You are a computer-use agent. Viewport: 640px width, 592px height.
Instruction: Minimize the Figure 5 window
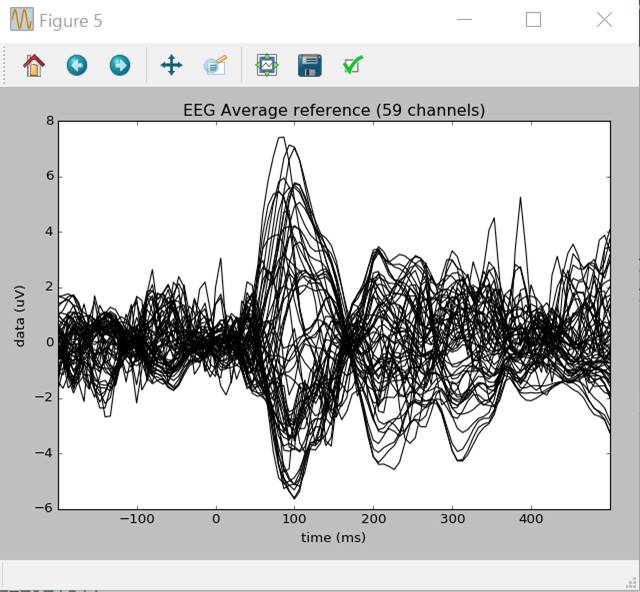coord(464,20)
